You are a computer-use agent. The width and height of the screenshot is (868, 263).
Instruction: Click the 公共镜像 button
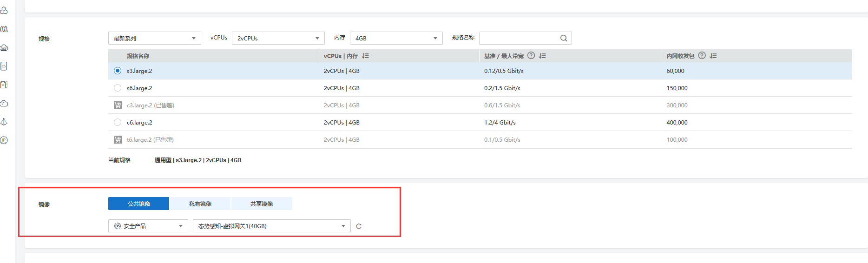click(x=139, y=204)
